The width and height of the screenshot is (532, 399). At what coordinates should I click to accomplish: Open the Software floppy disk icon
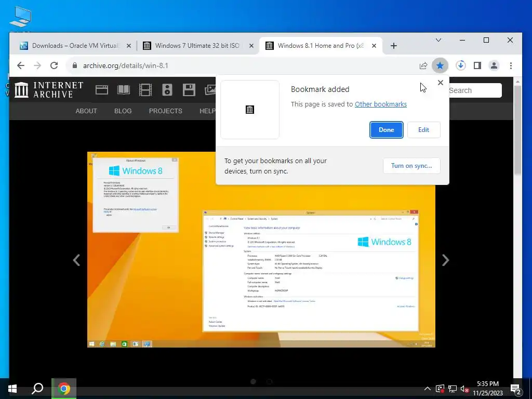coord(189,90)
